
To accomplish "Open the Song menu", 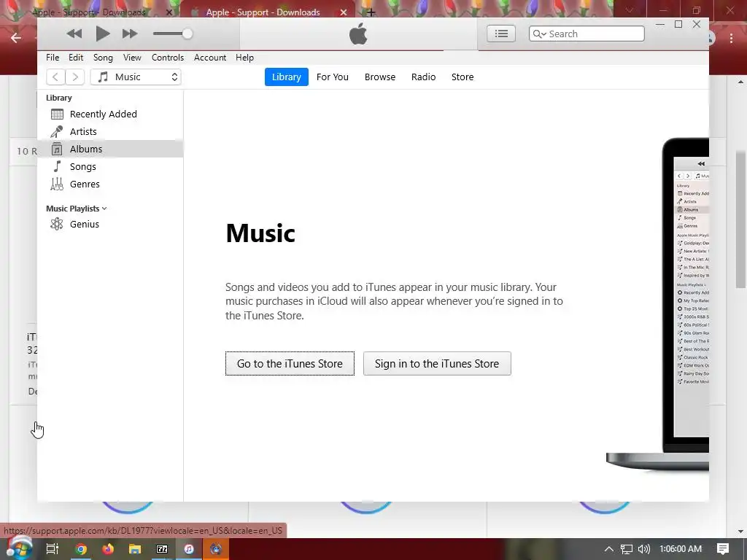I will (x=103, y=58).
